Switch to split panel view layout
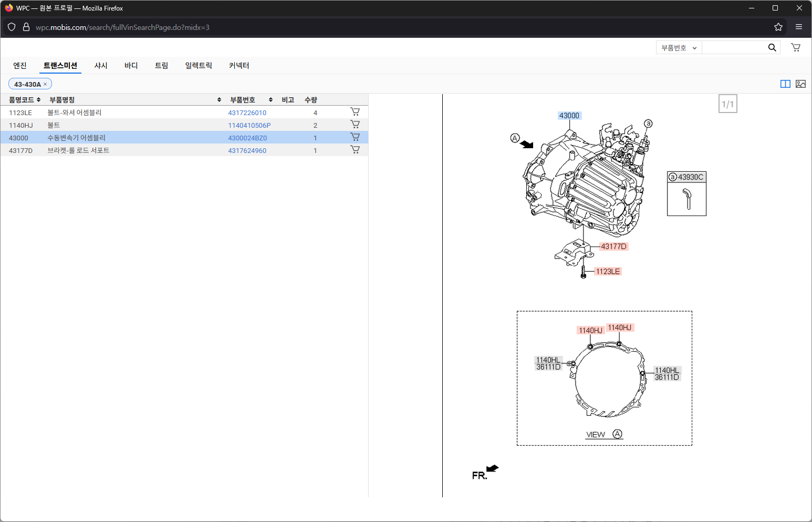 pos(785,84)
